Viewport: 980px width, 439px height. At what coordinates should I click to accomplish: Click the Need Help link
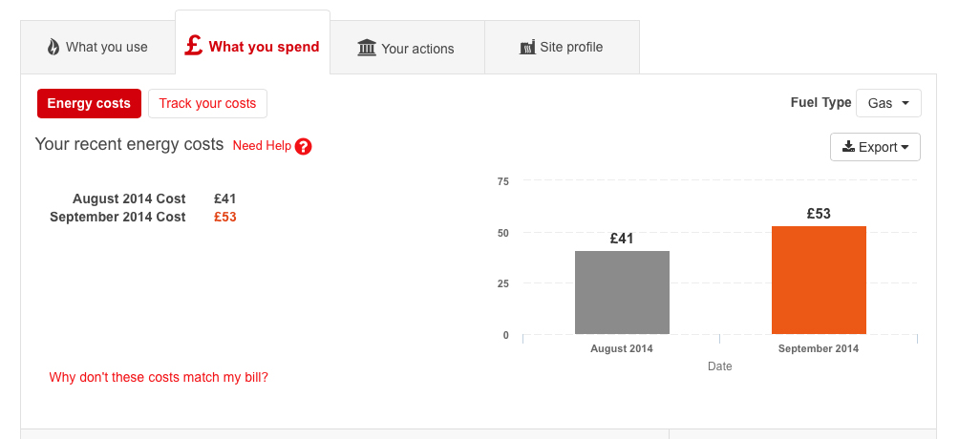(x=262, y=146)
